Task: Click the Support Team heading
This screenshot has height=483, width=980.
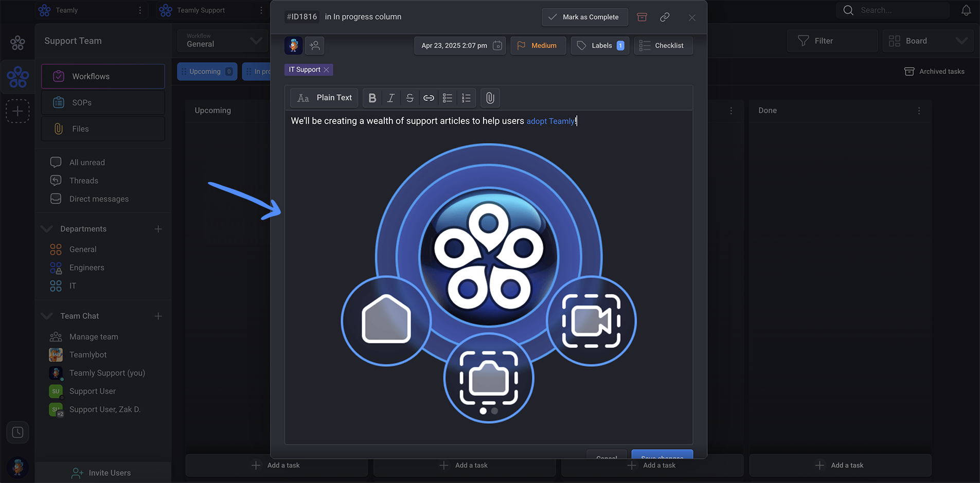Action: [73, 41]
